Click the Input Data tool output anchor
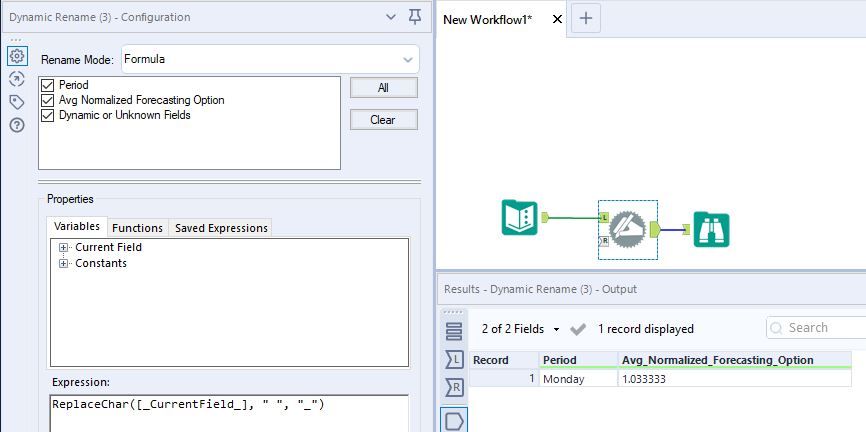 pyautogui.click(x=545, y=218)
